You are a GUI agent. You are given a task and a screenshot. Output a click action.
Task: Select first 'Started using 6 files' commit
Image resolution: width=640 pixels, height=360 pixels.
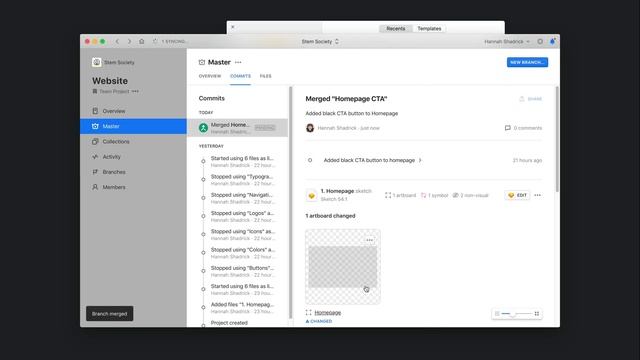pyautogui.click(x=238, y=162)
